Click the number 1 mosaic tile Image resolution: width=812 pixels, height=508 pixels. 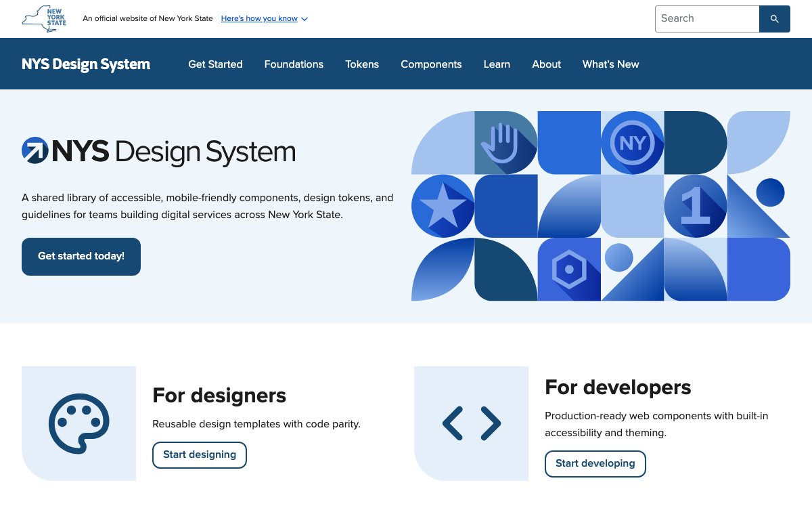pyautogui.click(x=696, y=206)
